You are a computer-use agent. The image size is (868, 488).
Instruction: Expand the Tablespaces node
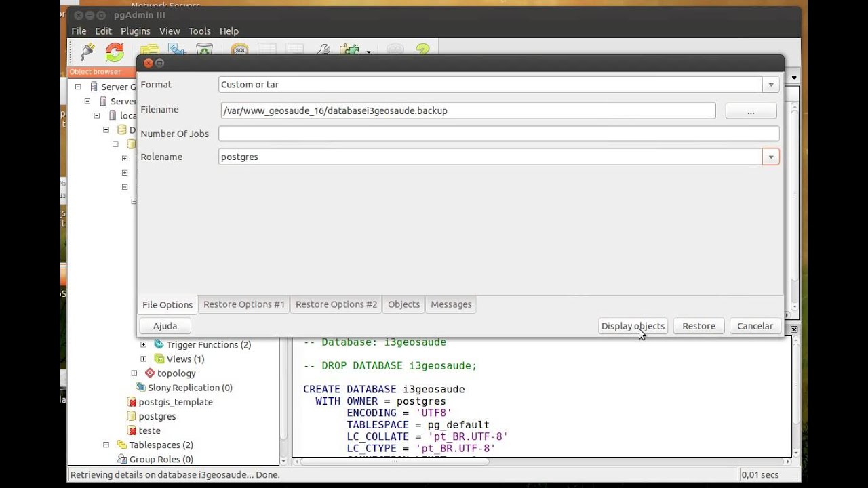click(x=106, y=445)
